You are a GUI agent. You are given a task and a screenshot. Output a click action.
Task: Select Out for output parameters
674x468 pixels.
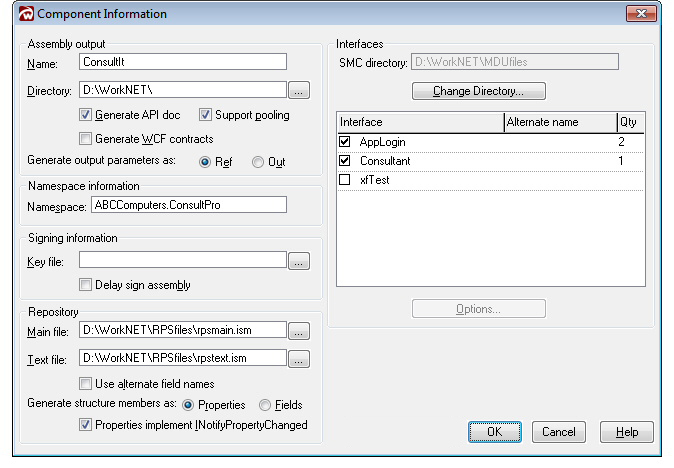click(257, 162)
